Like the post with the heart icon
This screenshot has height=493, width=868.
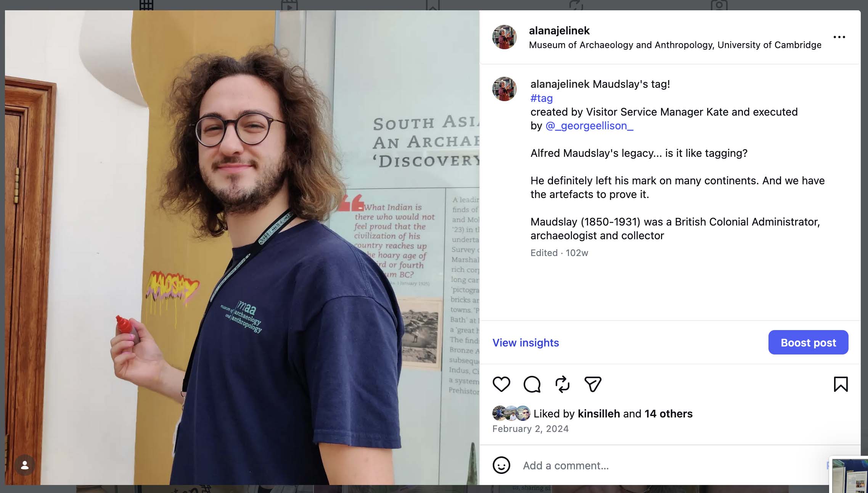point(501,384)
